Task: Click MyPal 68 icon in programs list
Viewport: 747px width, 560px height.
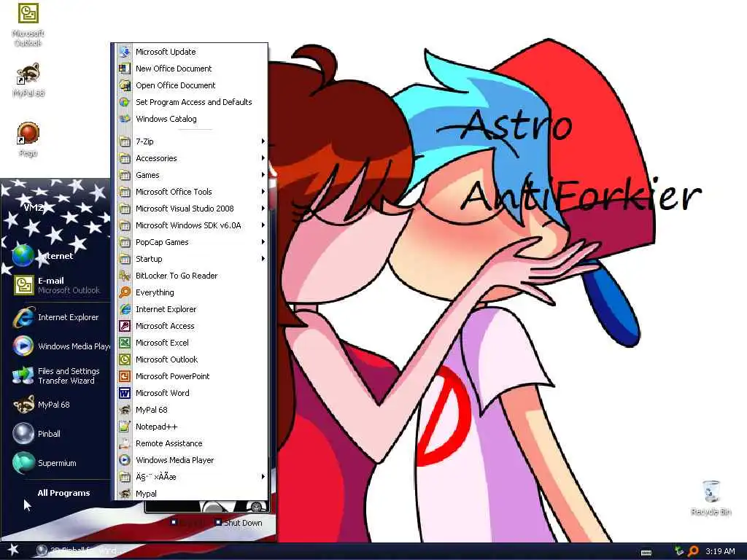Action: click(x=125, y=410)
